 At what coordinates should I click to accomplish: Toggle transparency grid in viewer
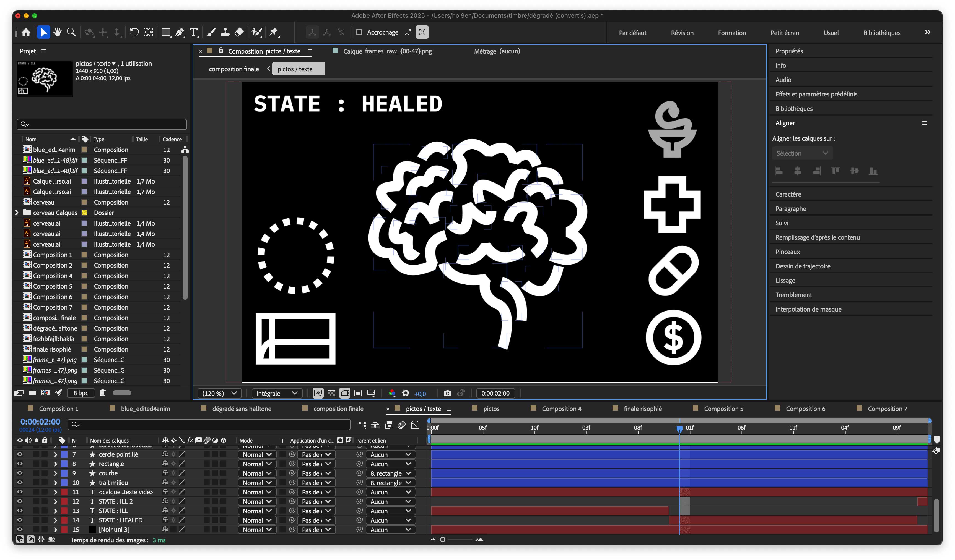click(331, 393)
